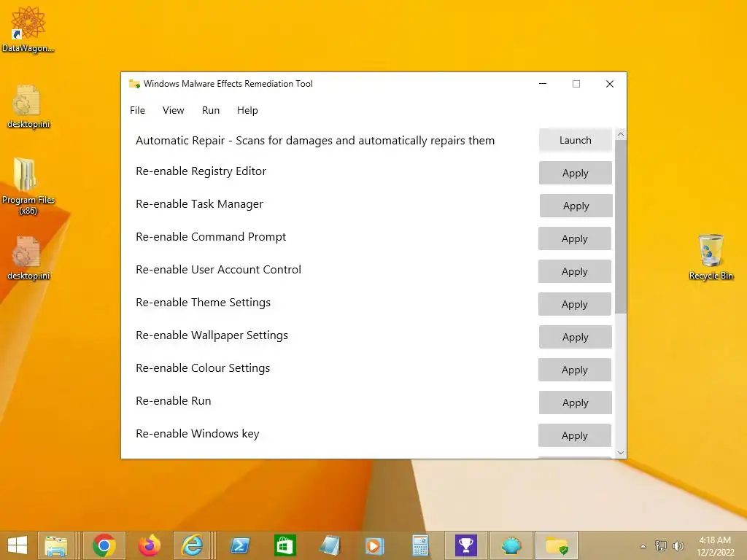The height and width of the screenshot is (560, 747).
Task: Open Calculator from the taskbar
Action: coord(420,545)
